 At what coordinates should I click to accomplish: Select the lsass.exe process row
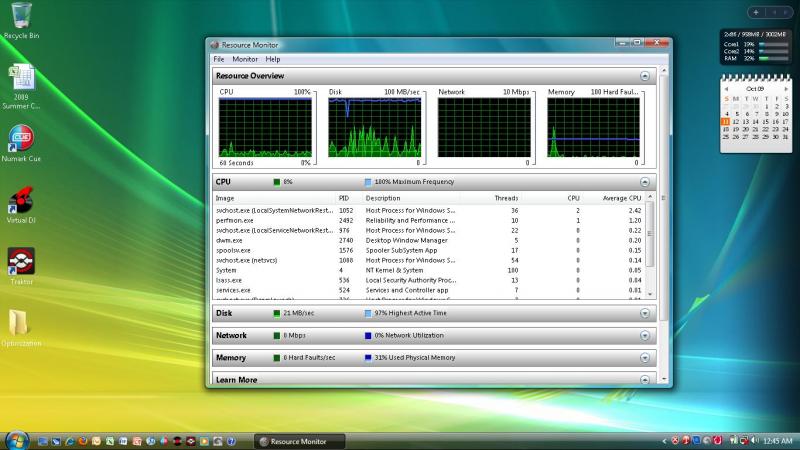(x=429, y=280)
